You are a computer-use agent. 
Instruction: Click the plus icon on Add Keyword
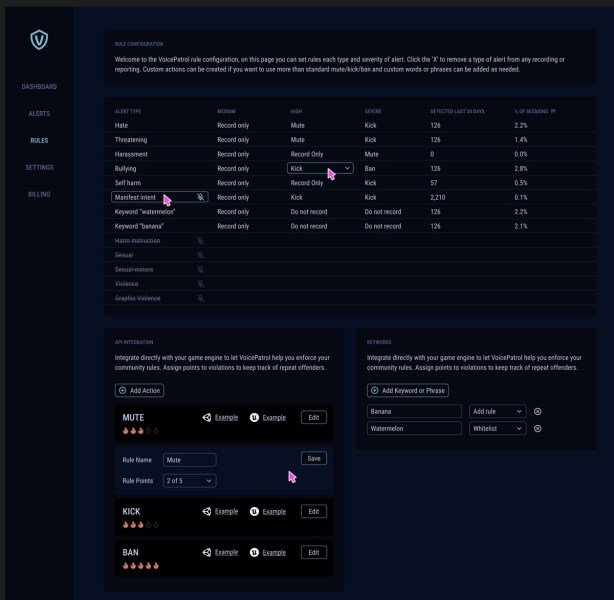point(374,390)
